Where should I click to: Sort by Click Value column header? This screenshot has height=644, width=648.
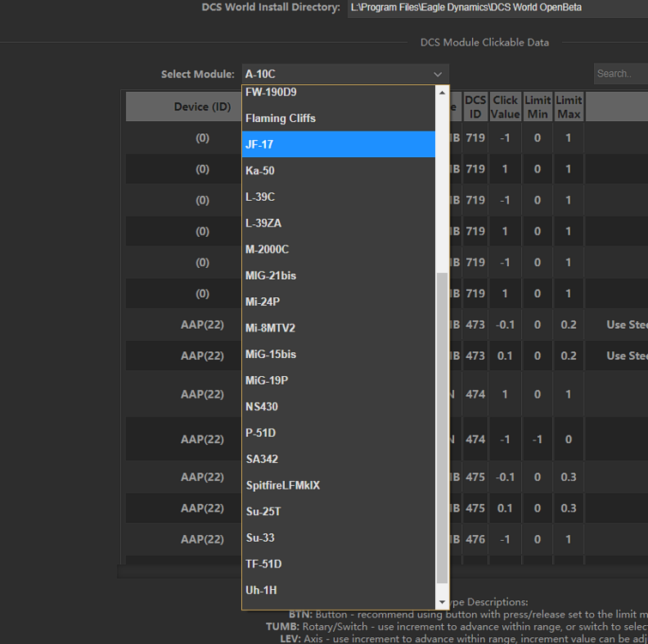pyautogui.click(x=505, y=106)
